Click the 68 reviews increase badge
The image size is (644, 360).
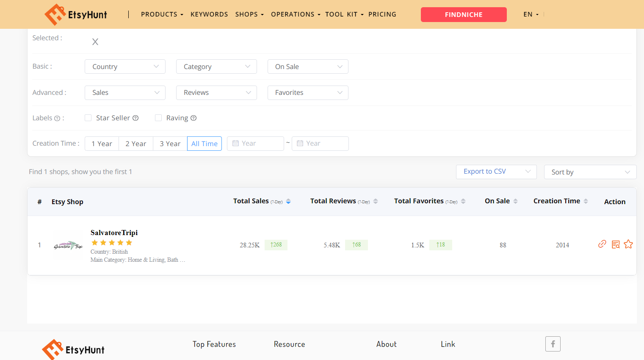pyautogui.click(x=357, y=245)
